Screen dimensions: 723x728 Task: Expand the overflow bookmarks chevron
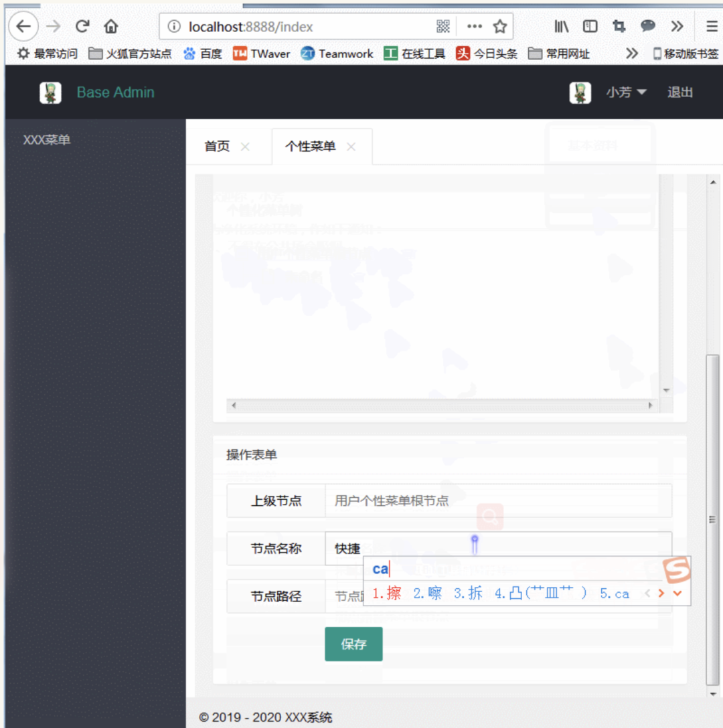click(x=632, y=54)
